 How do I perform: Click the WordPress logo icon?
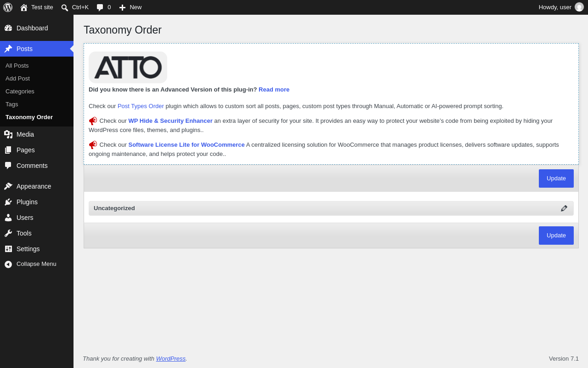[x=8, y=7]
